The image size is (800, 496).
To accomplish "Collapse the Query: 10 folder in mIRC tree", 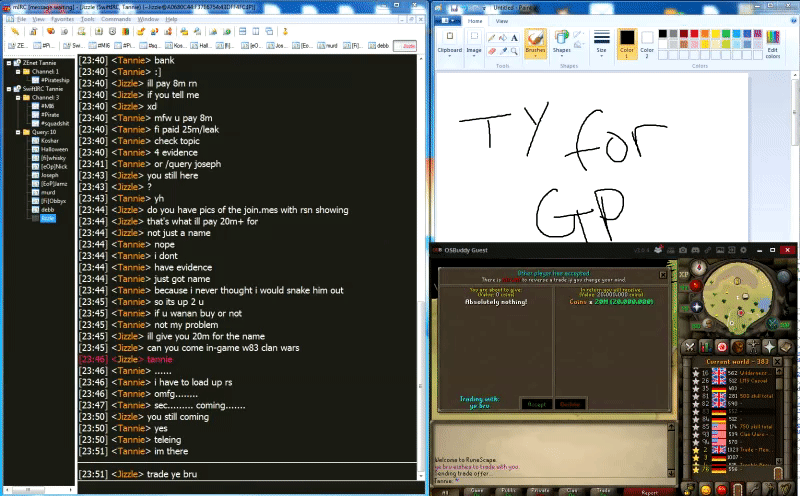I will tap(18, 132).
